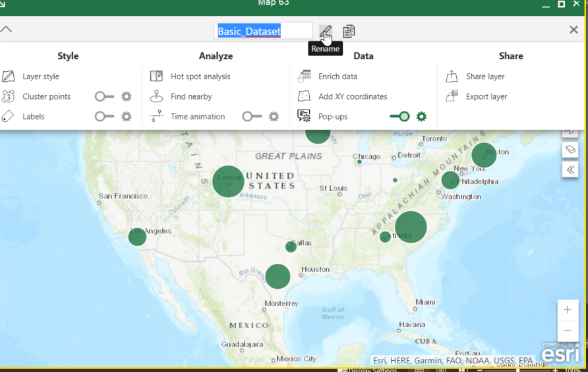Select the bubble near Rio Grande in Texas
588x372 pixels.
pos(278,276)
